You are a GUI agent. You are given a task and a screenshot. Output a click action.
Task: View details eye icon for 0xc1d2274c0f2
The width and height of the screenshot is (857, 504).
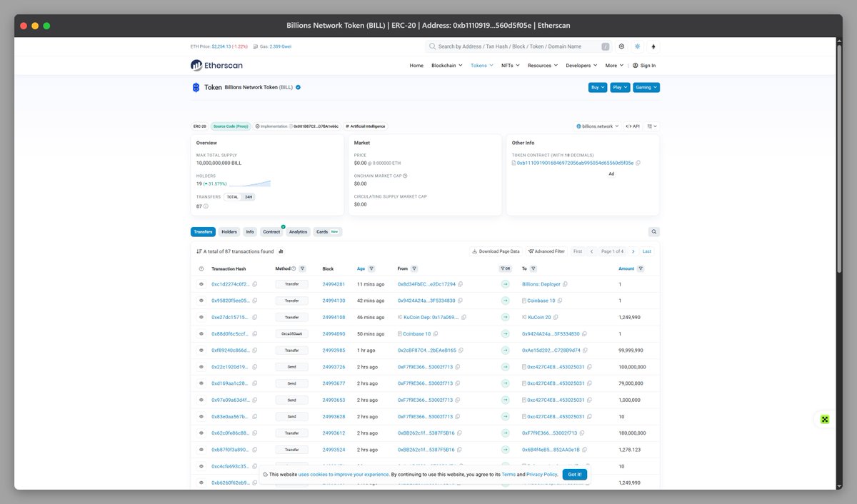201,284
